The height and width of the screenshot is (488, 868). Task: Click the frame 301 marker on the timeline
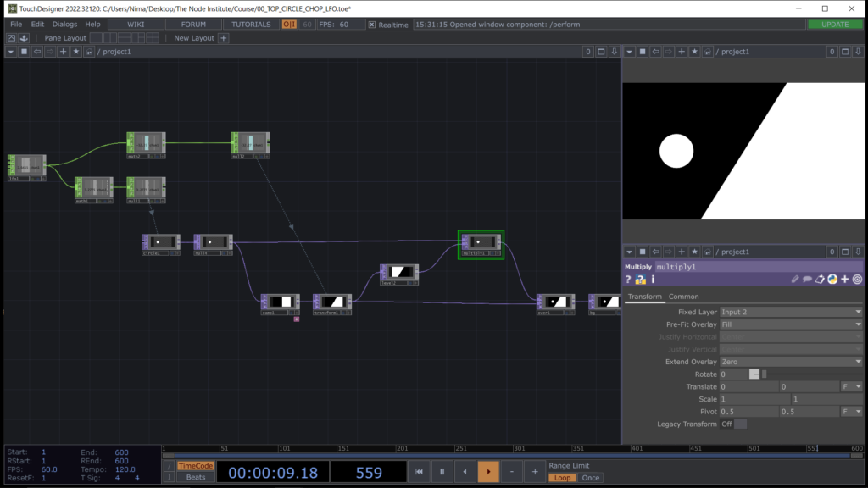[519, 449]
